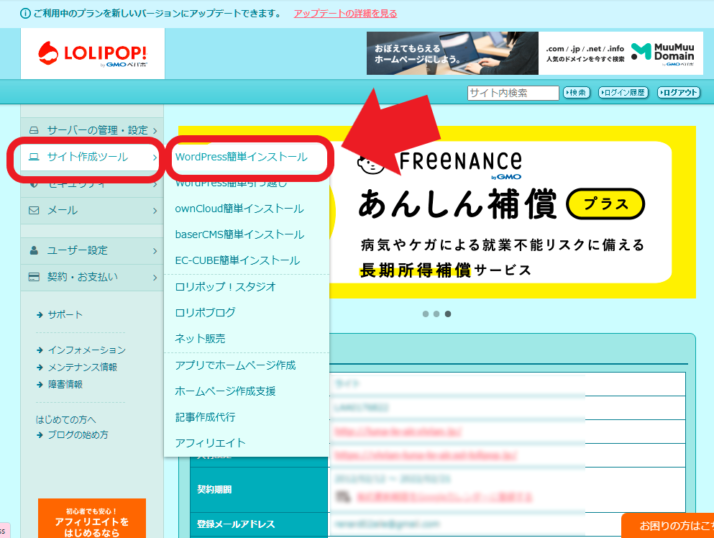This screenshot has height=538, width=714.
Task: Select ロリポップ！スタジオ submenu item
Action: 225,287
